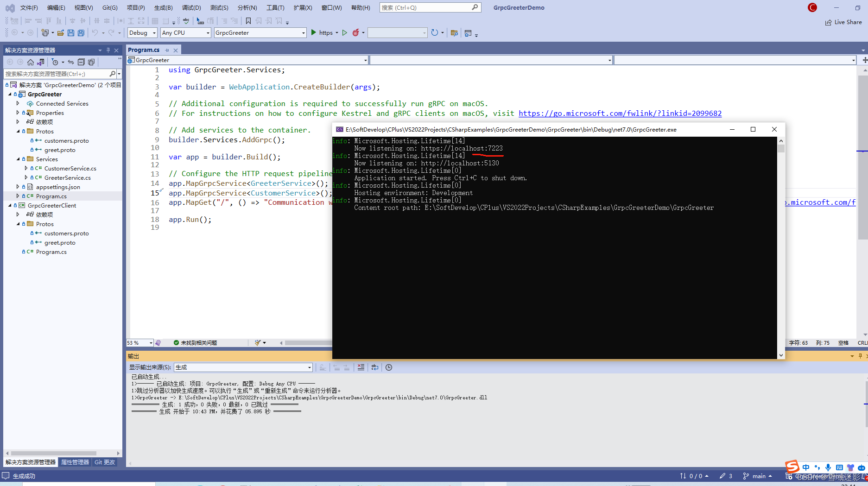Switch views icon in Solution Explorer toolbar
Image resolution: width=868 pixels, height=486 pixels.
tap(41, 62)
